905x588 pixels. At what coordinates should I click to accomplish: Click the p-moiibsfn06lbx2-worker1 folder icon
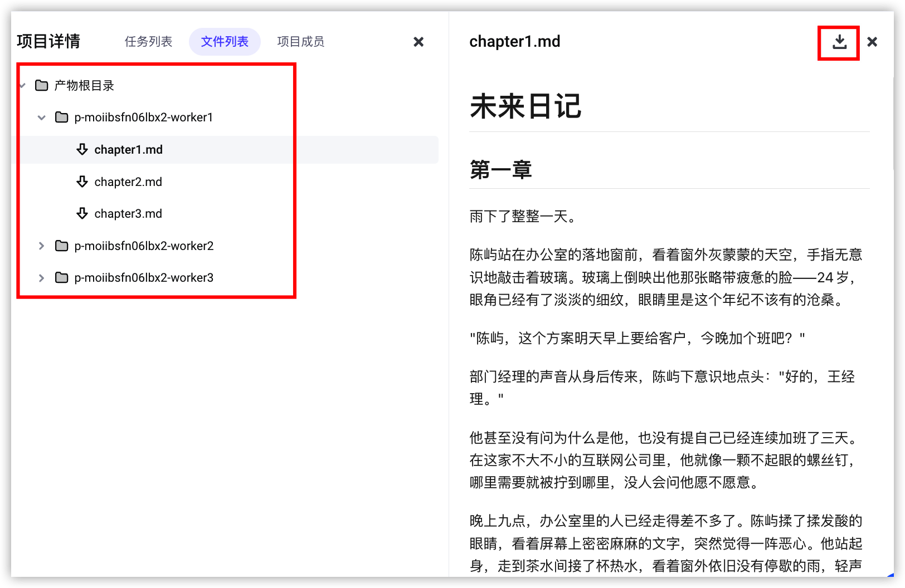coord(62,117)
